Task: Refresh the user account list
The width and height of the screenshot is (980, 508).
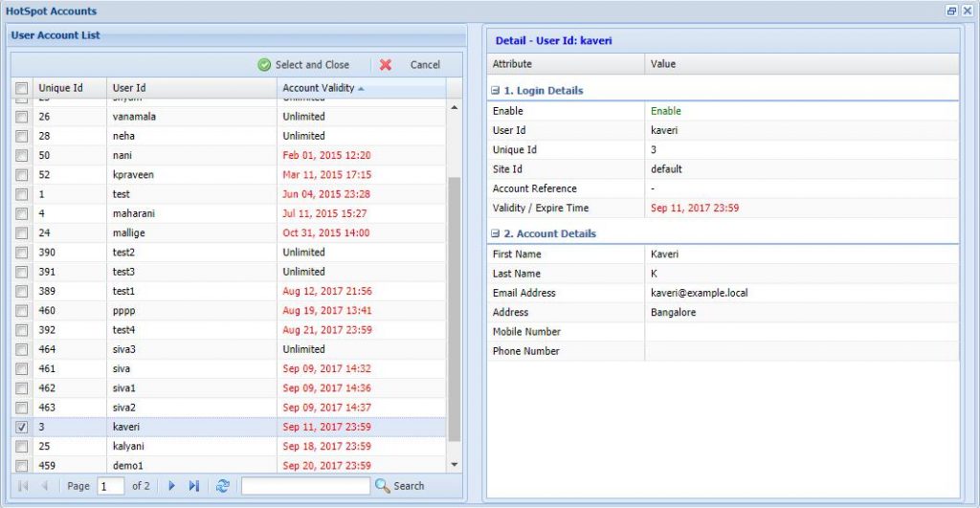Action: tap(223, 486)
